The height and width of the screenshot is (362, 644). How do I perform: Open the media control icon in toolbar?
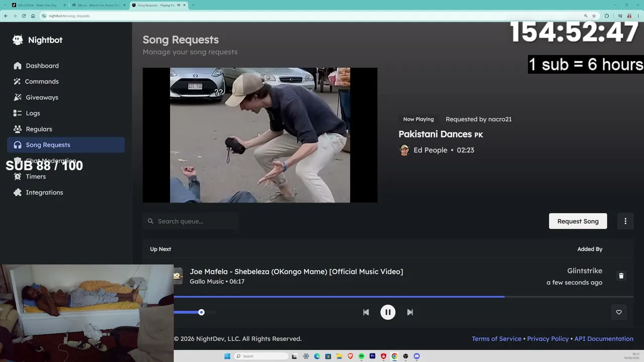pyautogui.click(x=620, y=16)
